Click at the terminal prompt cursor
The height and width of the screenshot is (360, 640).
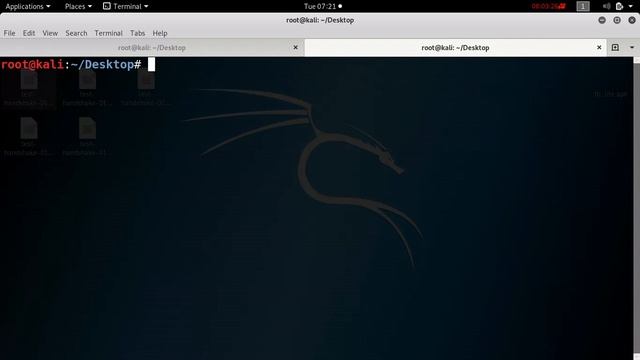point(151,64)
